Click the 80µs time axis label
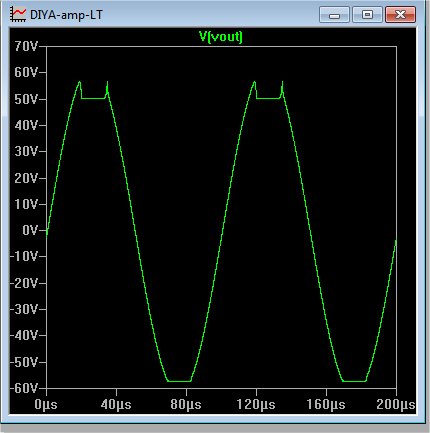Screen dimensions: 430x433 [186, 404]
